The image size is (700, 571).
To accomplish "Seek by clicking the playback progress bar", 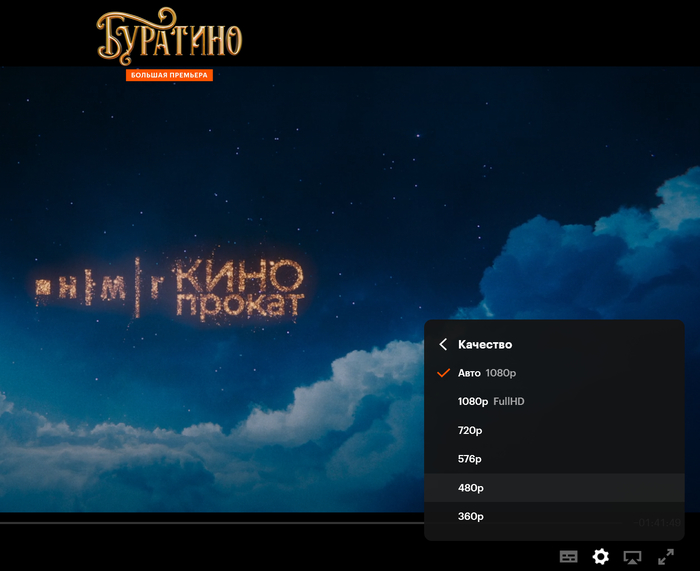I will 212,522.
